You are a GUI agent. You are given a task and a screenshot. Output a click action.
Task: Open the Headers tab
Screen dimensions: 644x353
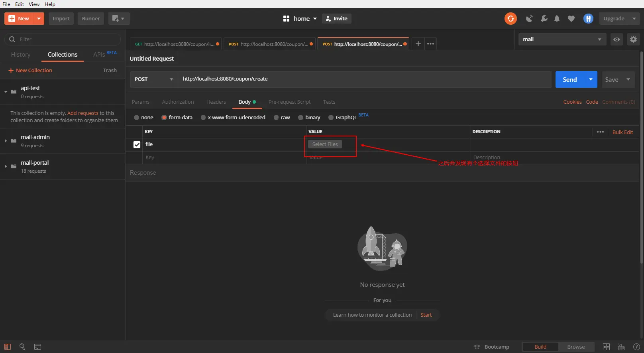click(x=216, y=102)
